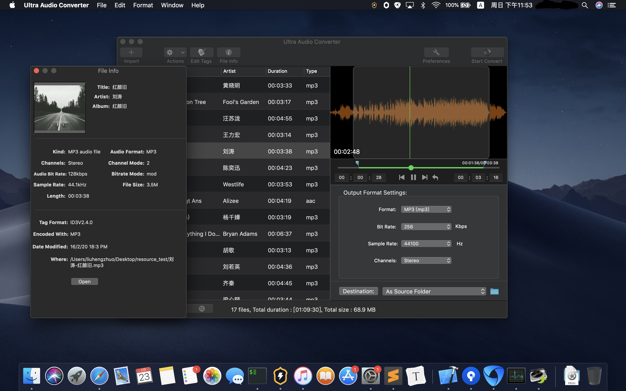Open Photos from the Dock
The image size is (626, 391).
tap(212, 376)
